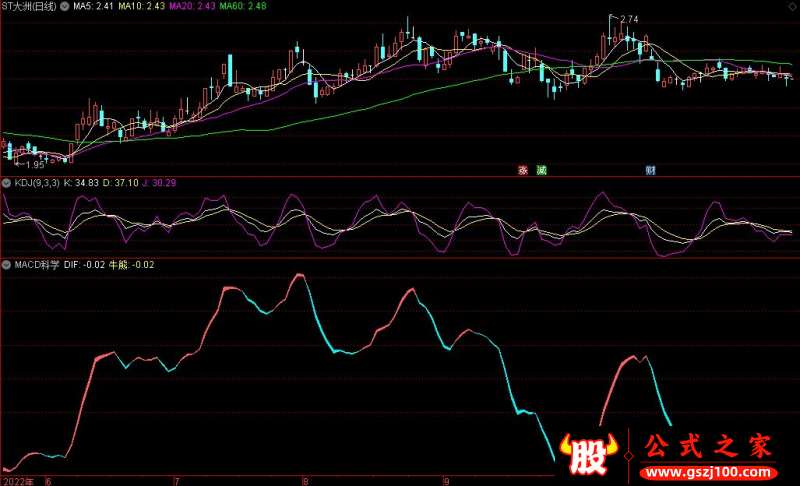Click the blue 财 financial report marker
The height and width of the screenshot is (486, 800).
click(650, 170)
